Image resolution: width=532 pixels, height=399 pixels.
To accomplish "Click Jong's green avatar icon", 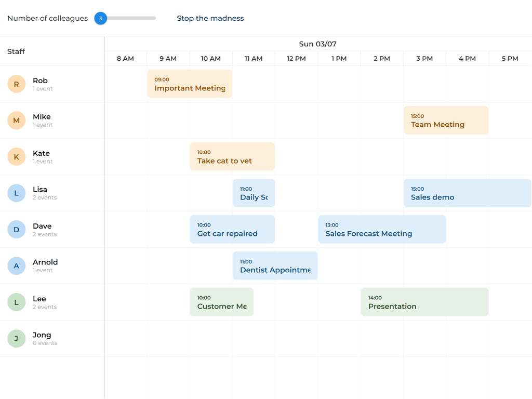I will 16,338.
